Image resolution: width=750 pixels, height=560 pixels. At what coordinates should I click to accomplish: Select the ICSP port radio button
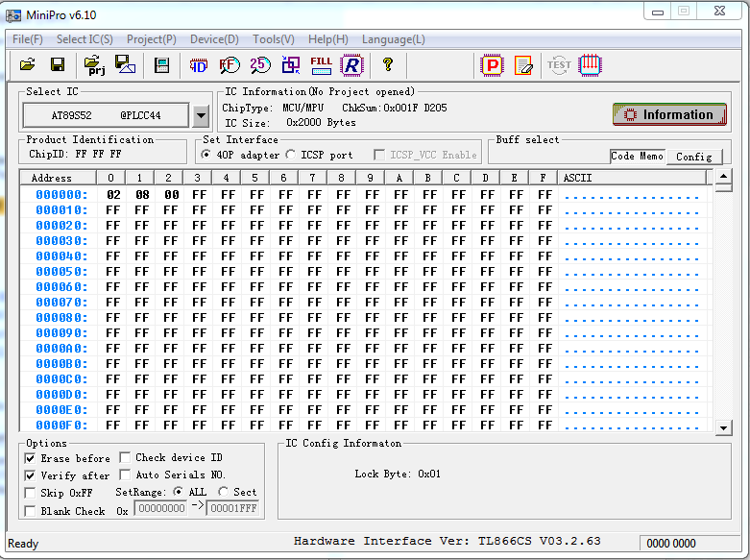[x=290, y=155]
